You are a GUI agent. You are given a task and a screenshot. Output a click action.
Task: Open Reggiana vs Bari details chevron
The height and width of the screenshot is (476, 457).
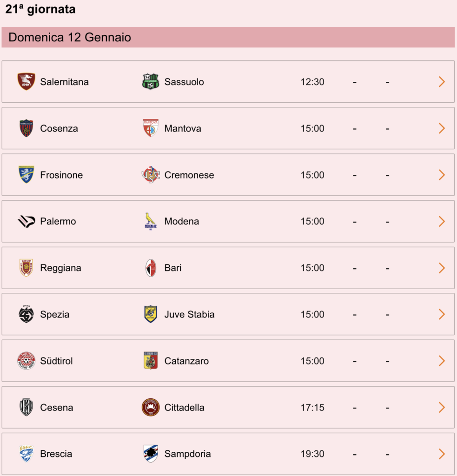point(442,268)
